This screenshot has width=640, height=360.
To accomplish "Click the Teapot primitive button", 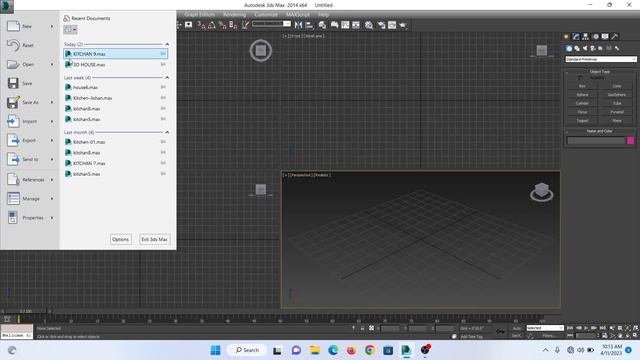I will (x=582, y=121).
